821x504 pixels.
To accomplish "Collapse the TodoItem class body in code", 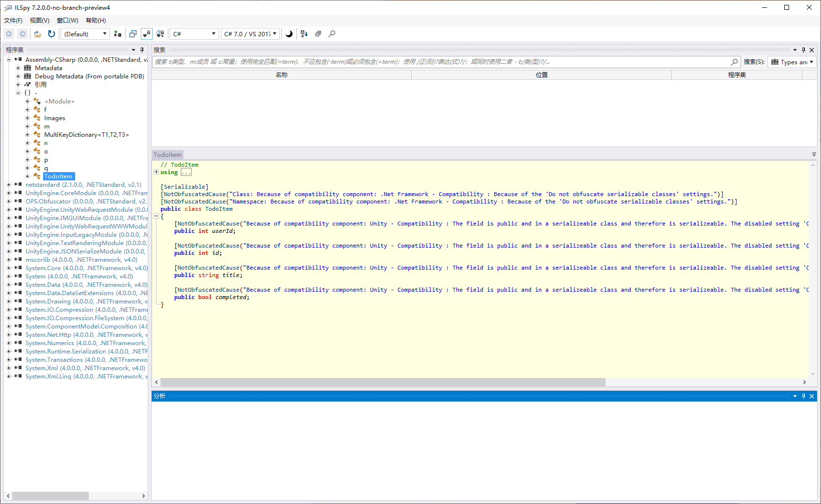I will pos(156,216).
